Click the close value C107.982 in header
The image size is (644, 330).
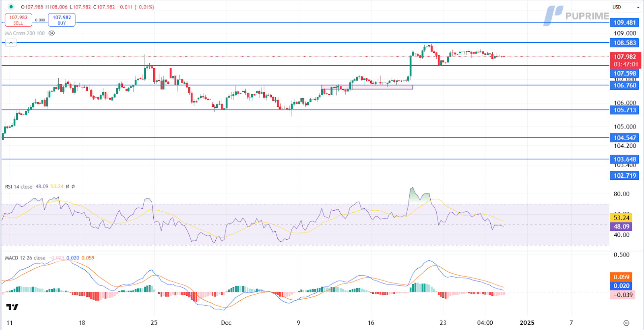point(104,7)
